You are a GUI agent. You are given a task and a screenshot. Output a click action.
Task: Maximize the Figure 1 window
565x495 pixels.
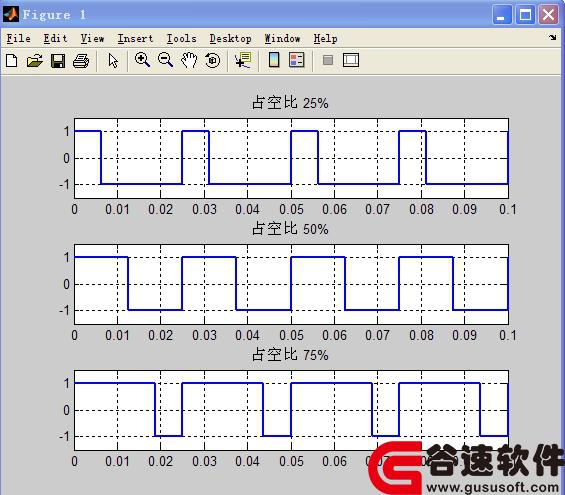525,15
